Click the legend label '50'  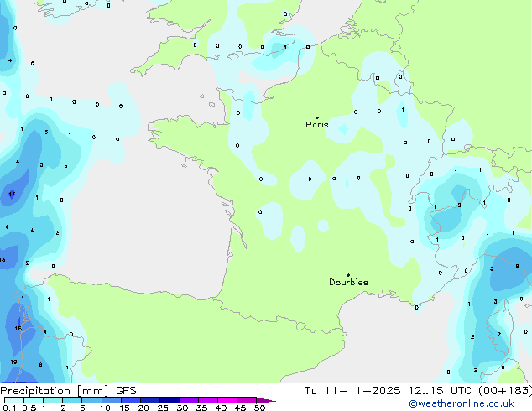(x=259, y=408)
